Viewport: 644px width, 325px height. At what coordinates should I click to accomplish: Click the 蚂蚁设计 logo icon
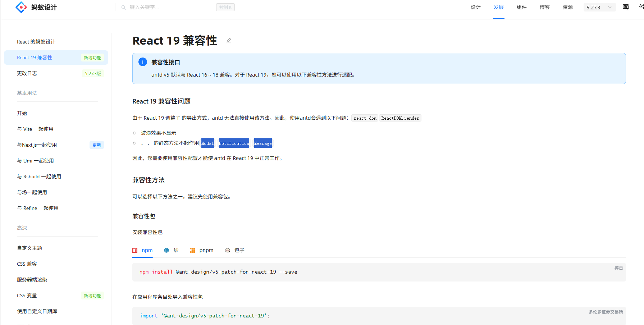21,7
